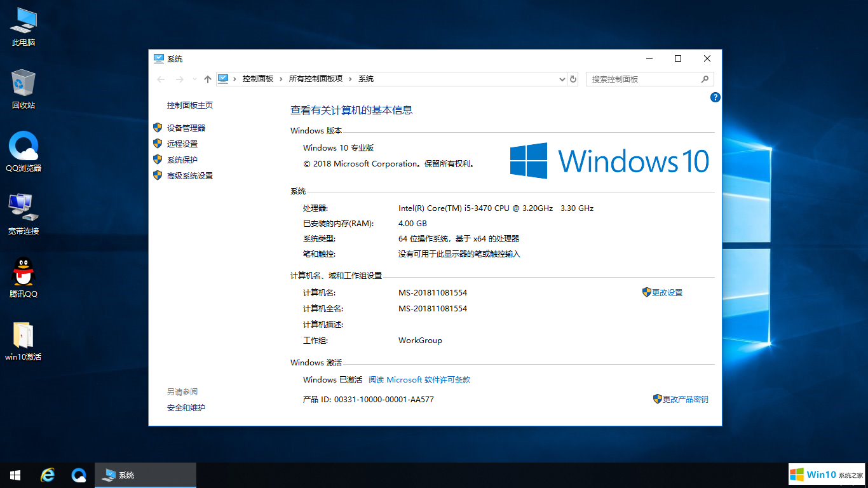Expand the chevron after 控制面板 breadcrumb
This screenshot has height=488, width=868.
tap(281, 79)
